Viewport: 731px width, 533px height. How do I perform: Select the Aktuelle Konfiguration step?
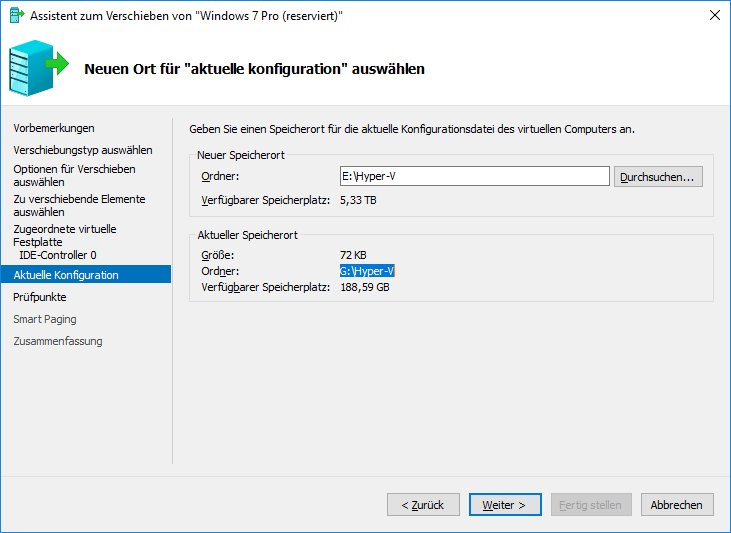click(66, 275)
